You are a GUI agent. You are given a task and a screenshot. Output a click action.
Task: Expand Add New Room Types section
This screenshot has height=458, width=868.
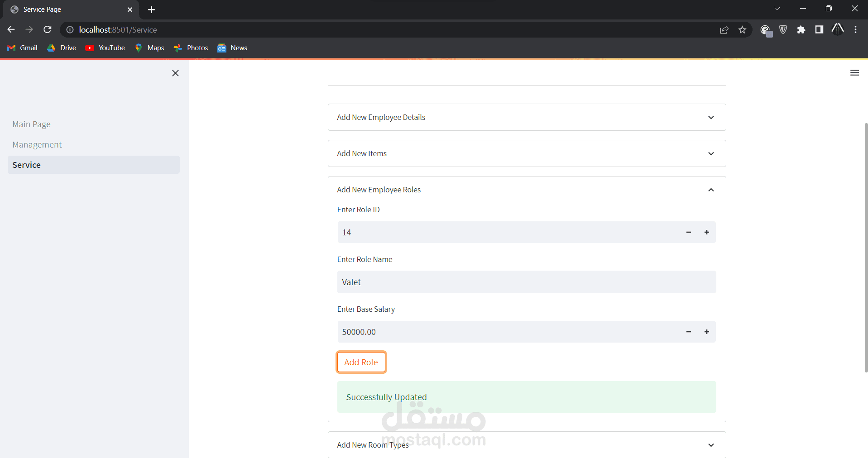[527, 445]
